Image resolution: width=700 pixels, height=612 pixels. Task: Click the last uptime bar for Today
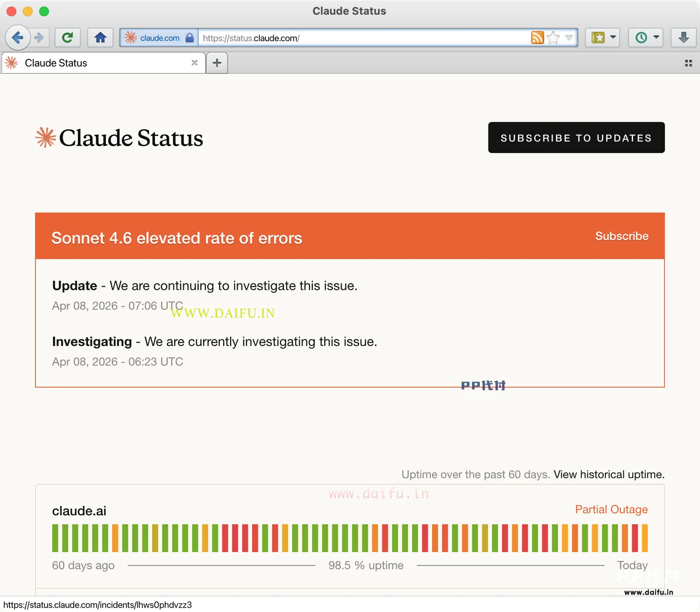pyautogui.click(x=645, y=538)
